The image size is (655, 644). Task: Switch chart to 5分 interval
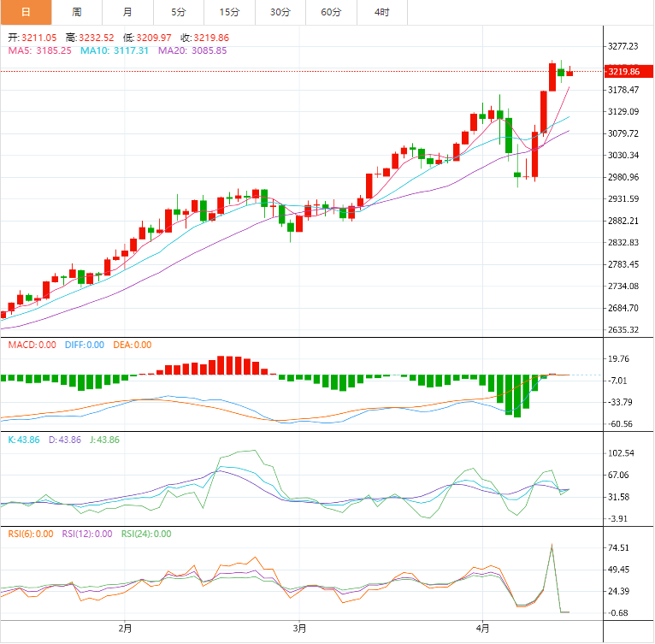click(x=178, y=12)
